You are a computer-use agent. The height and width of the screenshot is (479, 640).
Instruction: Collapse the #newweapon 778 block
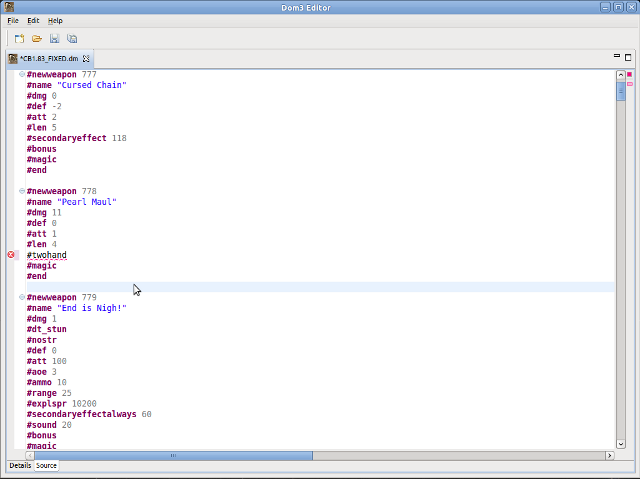coord(22,190)
